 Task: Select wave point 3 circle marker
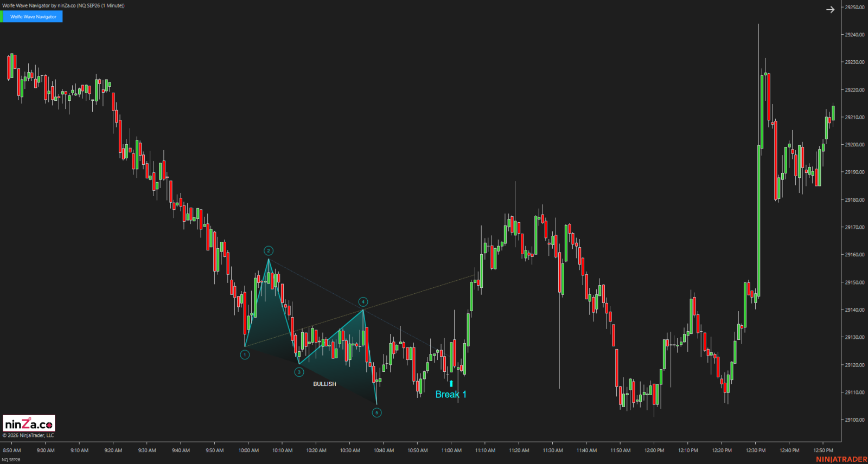pos(299,372)
